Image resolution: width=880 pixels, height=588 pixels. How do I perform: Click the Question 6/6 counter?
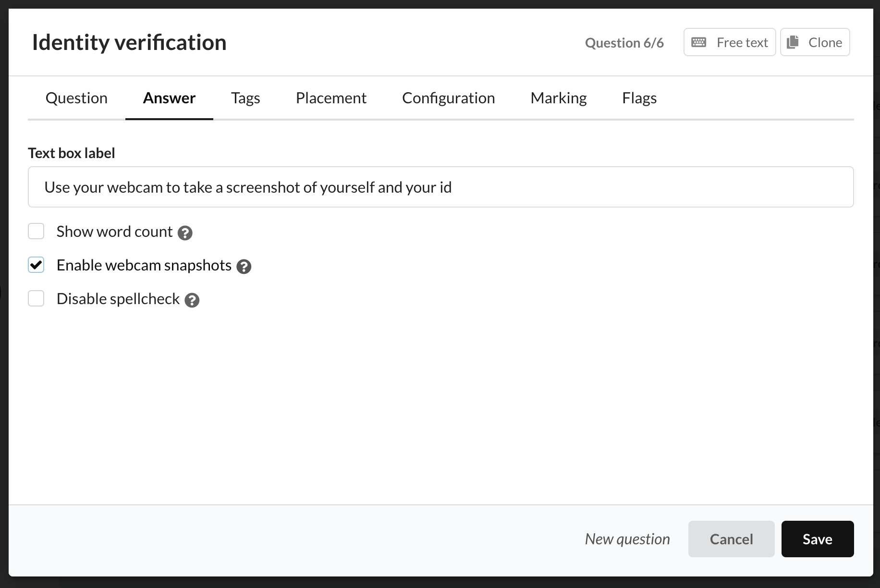click(x=624, y=43)
